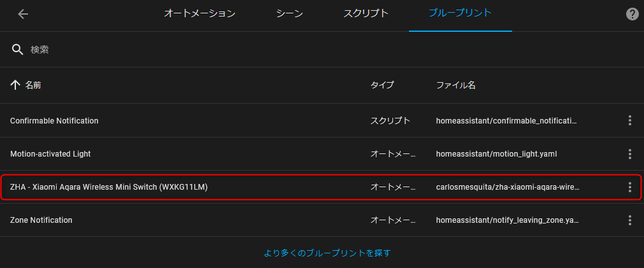
Task: Click より多くのブループリントを探す link
Action: [x=327, y=253]
